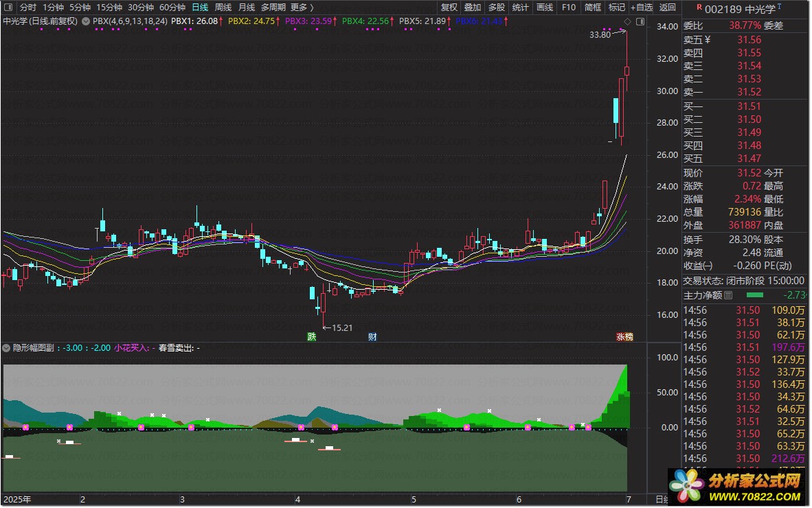Click the 买一 price 31.51
Screen dimensions: 812x508
click(749, 106)
